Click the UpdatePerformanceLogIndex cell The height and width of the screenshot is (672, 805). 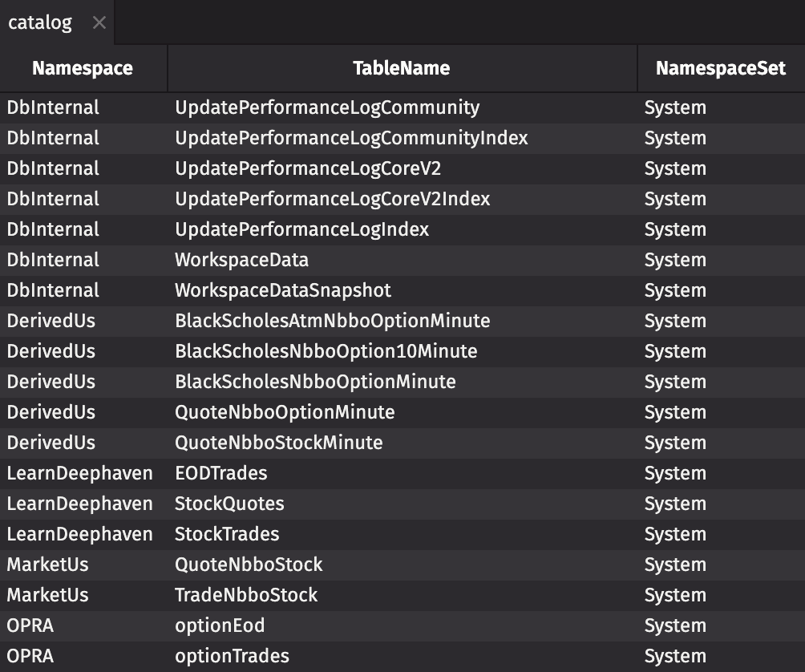tap(301, 229)
